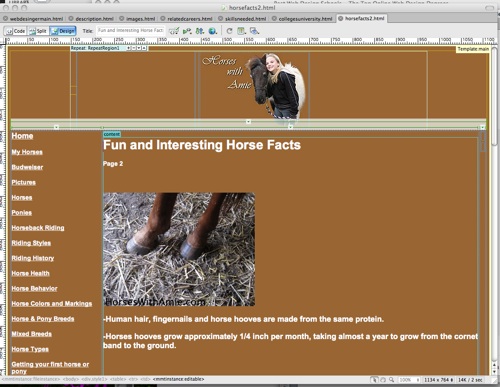Click the My Horses link
The image size is (500, 387).
(27, 152)
